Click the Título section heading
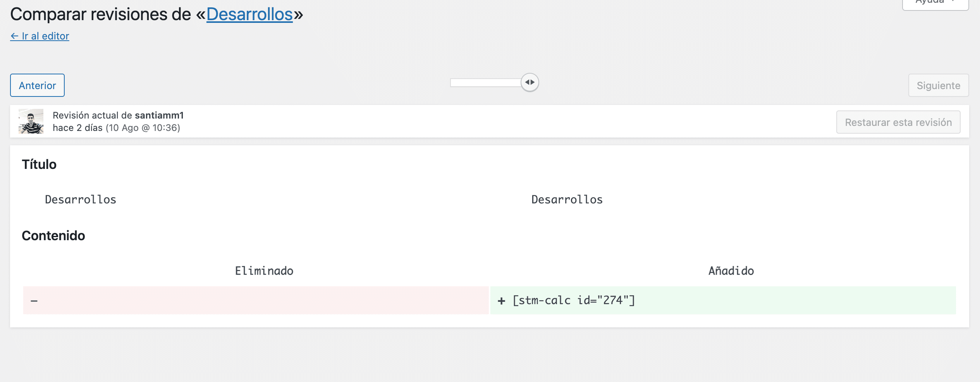The width and height of the screenshot is (980, 382). click(x=39, y=164)
